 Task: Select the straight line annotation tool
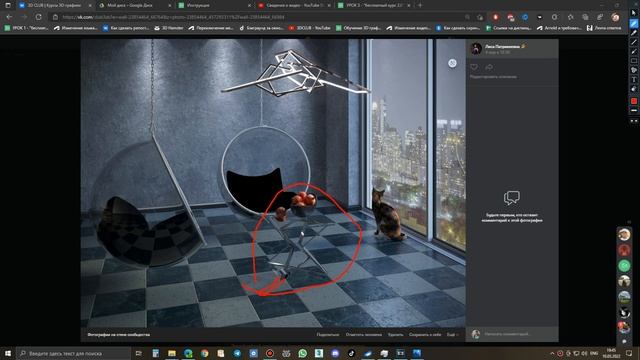pos(634,42)
